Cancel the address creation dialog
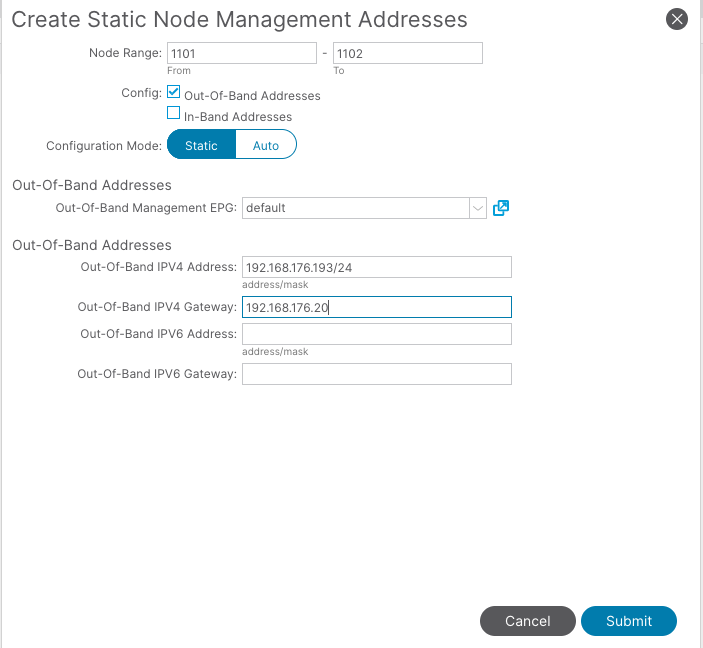The width and height of the screenshot is (703, 648). coord(528,621)
